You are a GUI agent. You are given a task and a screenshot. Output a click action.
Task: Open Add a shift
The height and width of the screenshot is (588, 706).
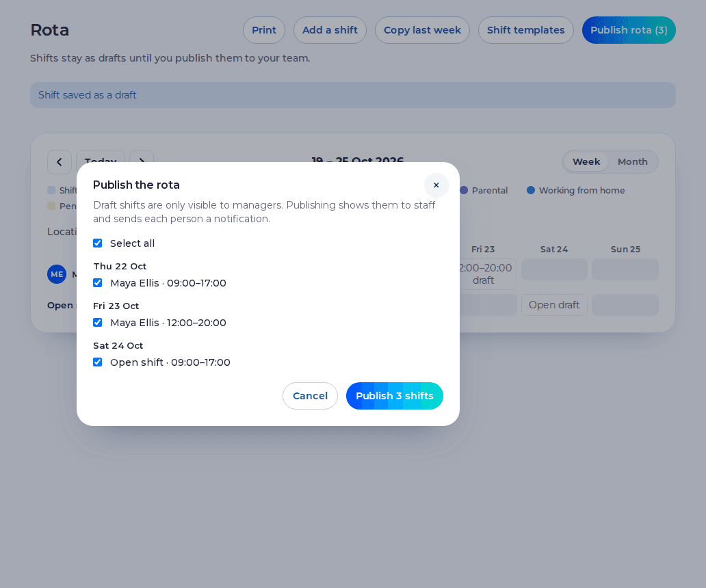point(330,30)
